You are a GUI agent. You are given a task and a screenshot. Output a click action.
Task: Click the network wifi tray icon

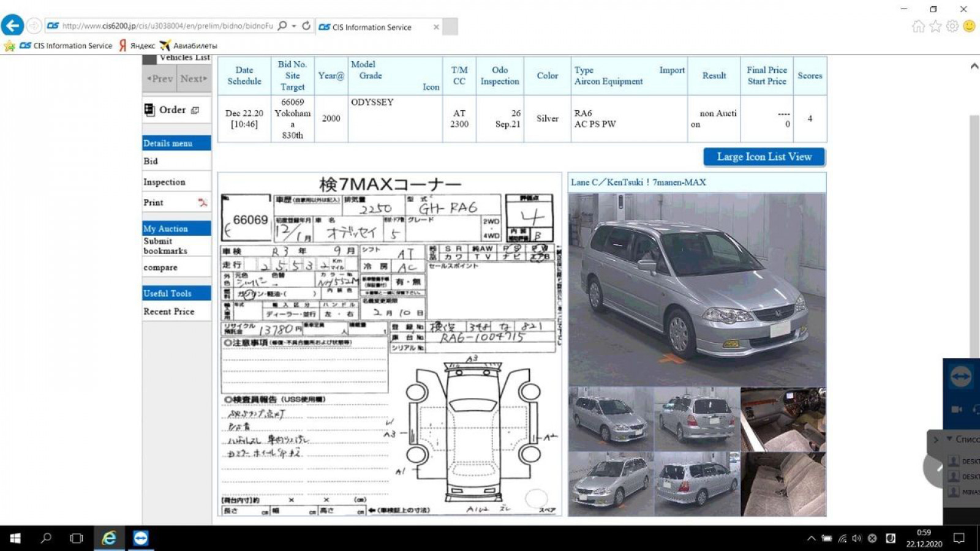coord(842,538)
